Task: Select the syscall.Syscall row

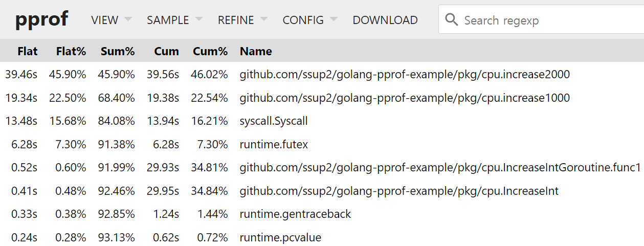Action: [x=322, y=121]
